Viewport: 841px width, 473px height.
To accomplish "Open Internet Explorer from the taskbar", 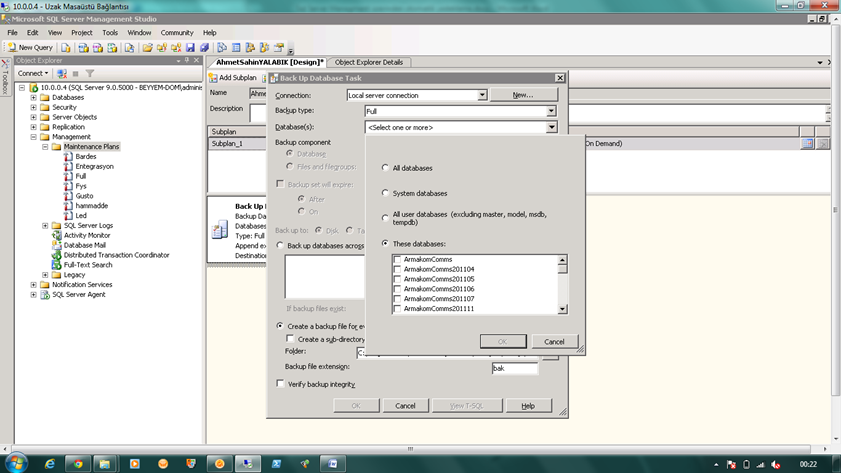I will [50, 464].
